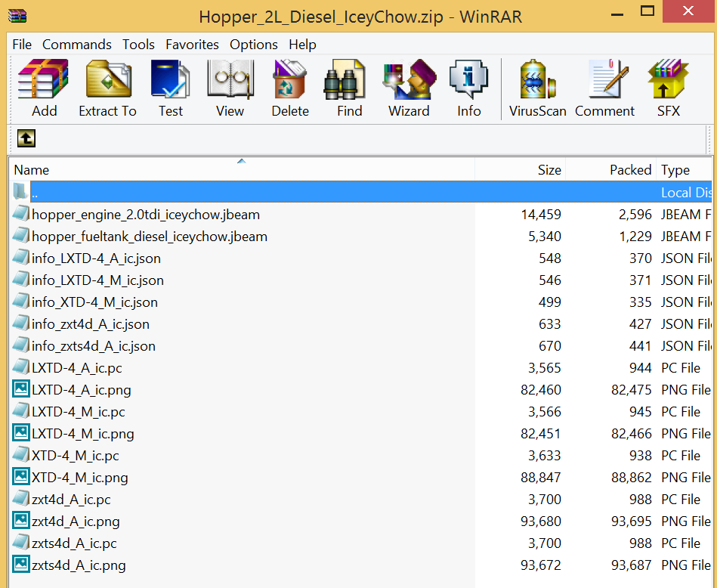Viewport: 717px width, 588px height.
Task: Click the SFX toolbar icon
Action: (x=668, y=79)
